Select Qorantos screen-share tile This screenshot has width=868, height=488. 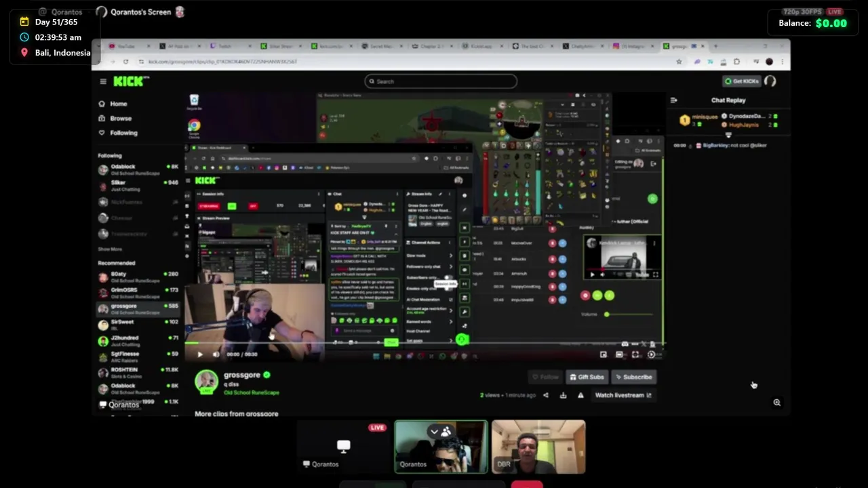344,447
